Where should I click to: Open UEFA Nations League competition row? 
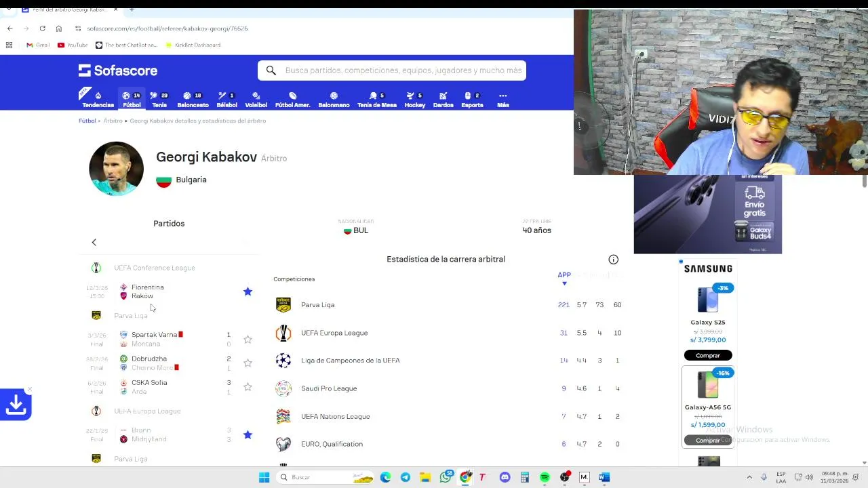[x=448, y=416]
